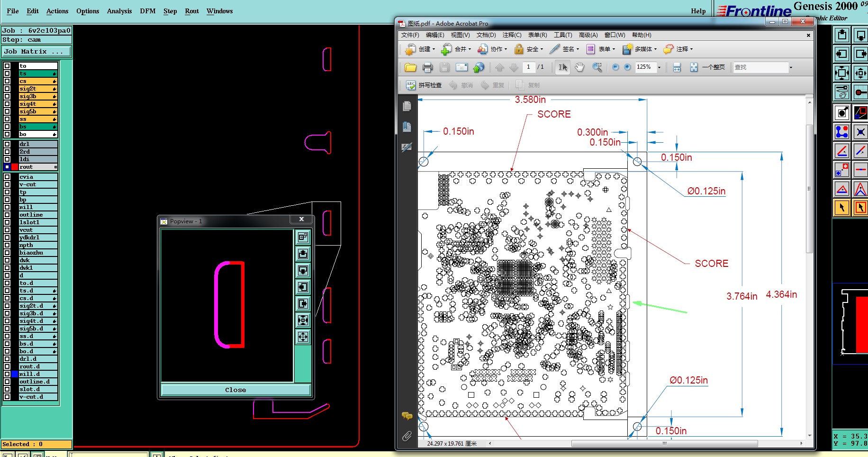Image resolution: width=868 pixels, height=457 pixels.
Task: Click the blue color swatch of mill.d layer
Action: point(15,374)
